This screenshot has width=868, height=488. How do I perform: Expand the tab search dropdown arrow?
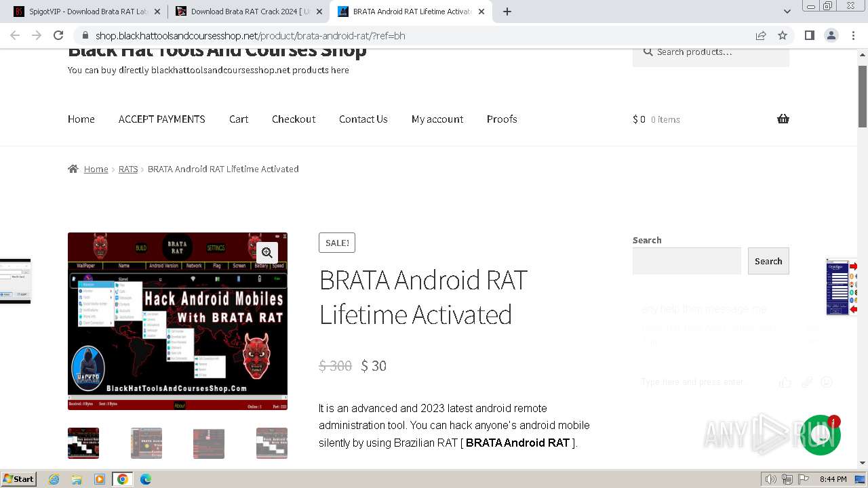787,12
